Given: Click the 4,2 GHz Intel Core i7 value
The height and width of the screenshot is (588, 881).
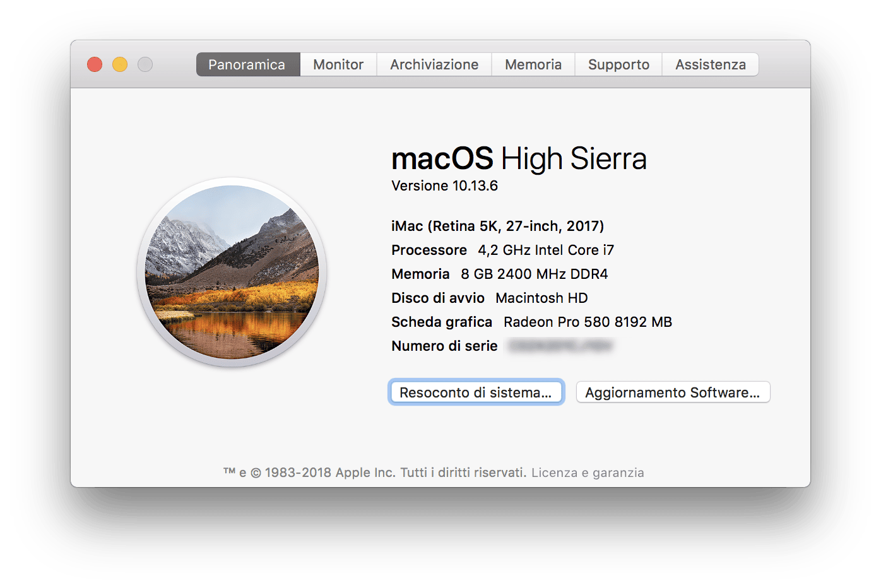Looking at the screenshot, I should click(x=546, y=250).
